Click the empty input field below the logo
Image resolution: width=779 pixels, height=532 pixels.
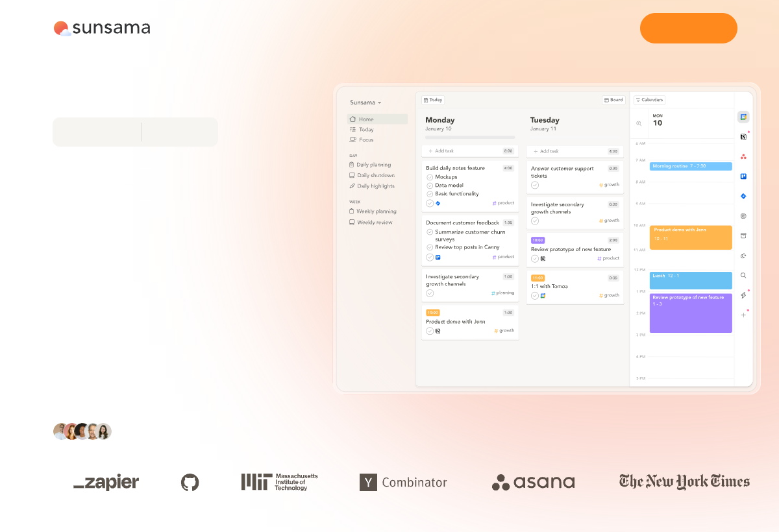(x=135, y=132)
